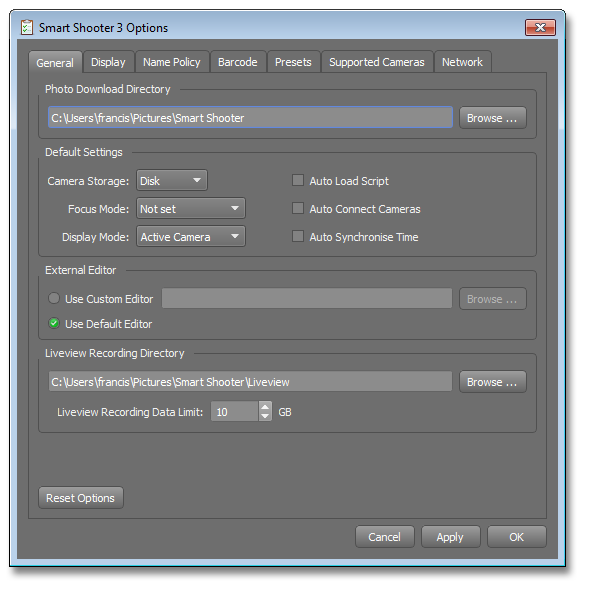Viewport: 589px width, 594px height.
Task: Select the Use Default Editor radio button
Action: pos(54,324)
